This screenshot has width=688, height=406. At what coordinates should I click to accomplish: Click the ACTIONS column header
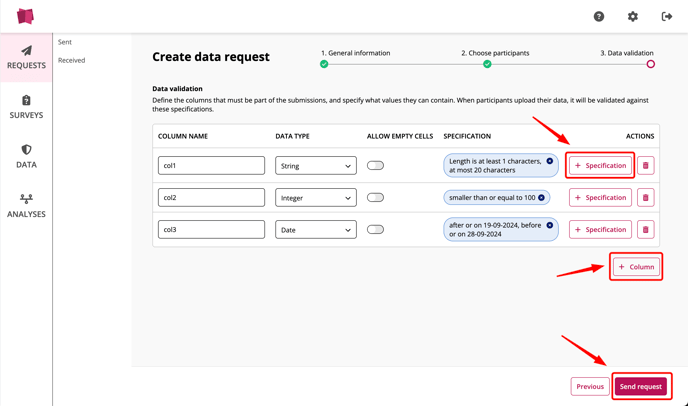[640, 137]
